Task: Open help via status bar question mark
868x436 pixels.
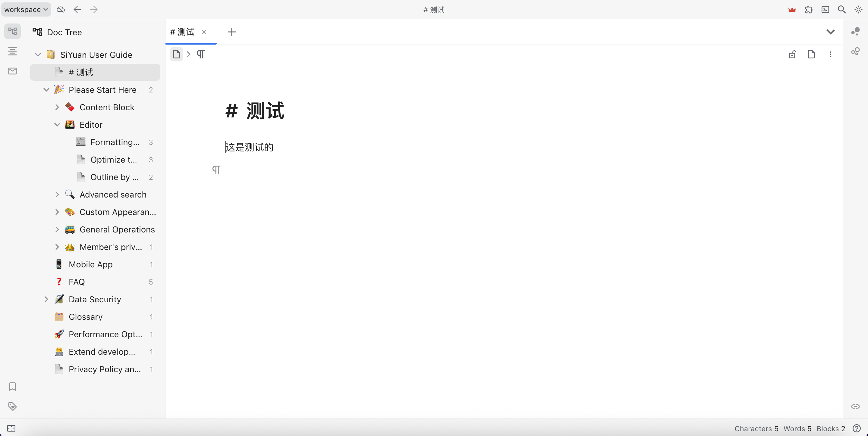Action: point(857,428)
